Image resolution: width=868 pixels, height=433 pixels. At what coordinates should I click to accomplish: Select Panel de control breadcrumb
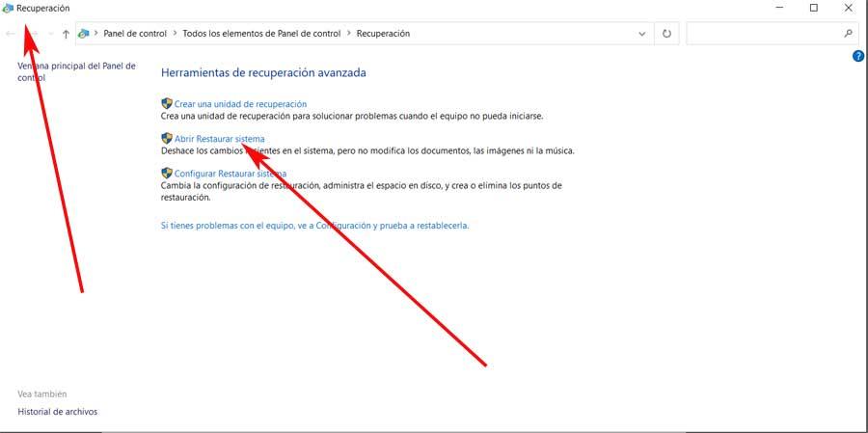pyautogui.click(x=135, y=34)
